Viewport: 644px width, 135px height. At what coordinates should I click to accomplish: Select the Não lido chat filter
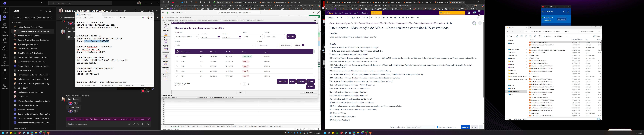[18, 18]
